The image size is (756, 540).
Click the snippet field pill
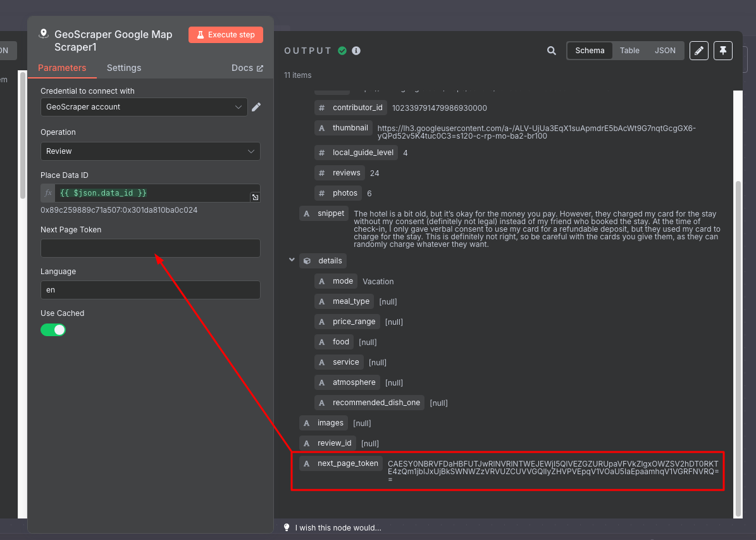point(323,213)
